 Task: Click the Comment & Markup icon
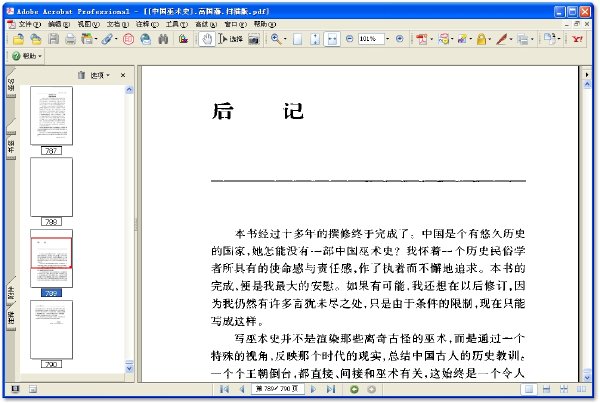pyautogui.click(x=443, y=39)
